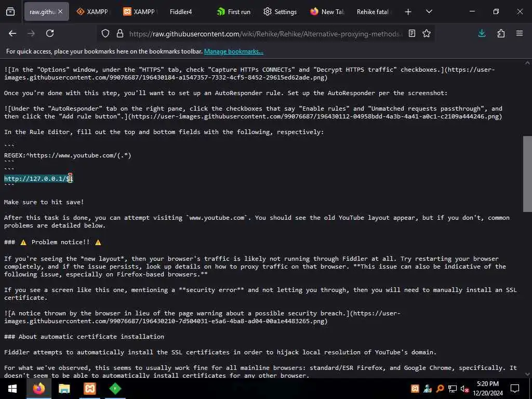Open the Firefox application menu
Image resolution: width=532 pixels, height=399 pixels.
coord(520,33)
